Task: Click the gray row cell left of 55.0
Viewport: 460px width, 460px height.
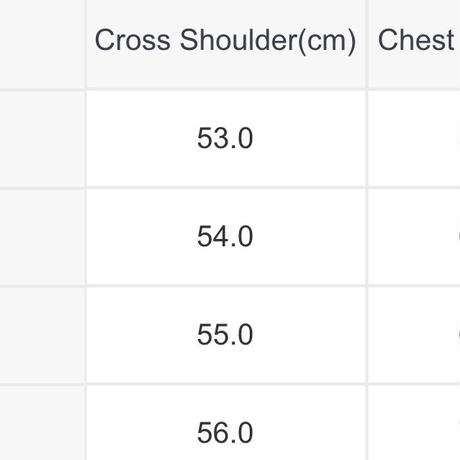Action: tap(42, 335)
